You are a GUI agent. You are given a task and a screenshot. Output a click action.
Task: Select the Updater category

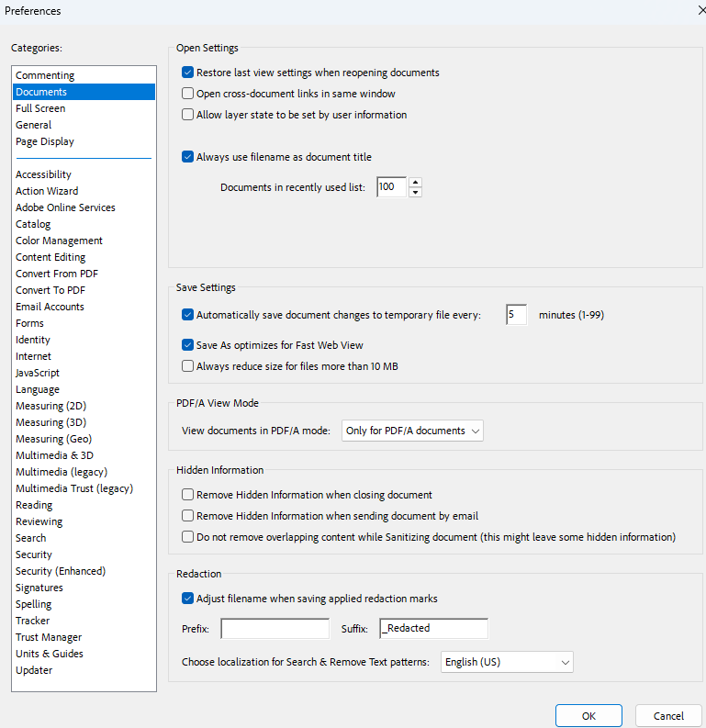tap(84, 670)
